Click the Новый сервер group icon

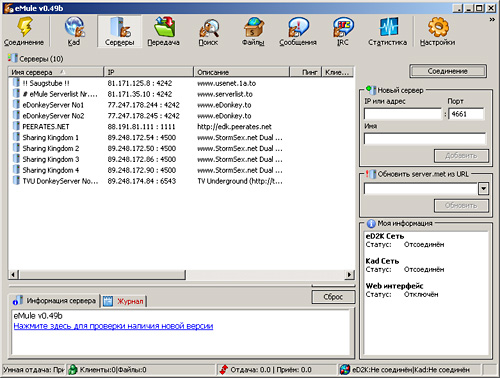[371, 90]
